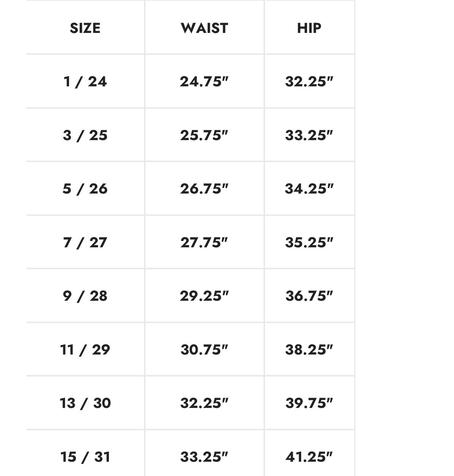This screenshot has height=476, width=454.
Task: Select the 5 / 26 size cell
Action: (x=85, y=188)
